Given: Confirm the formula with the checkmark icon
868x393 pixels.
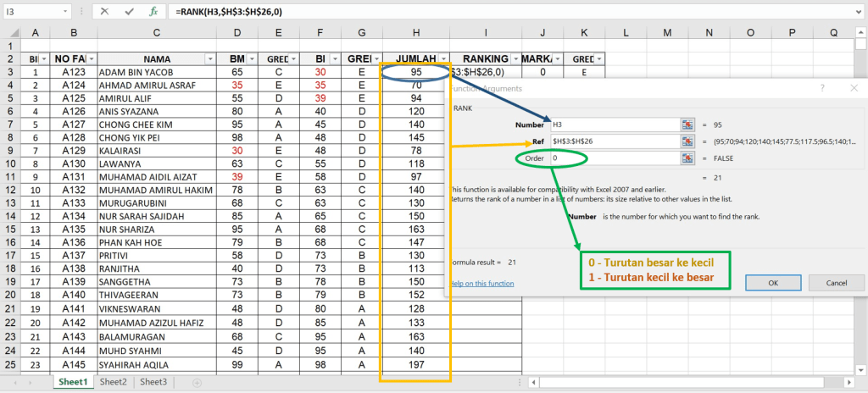Looking at the screenshot, I should [128, 12].
